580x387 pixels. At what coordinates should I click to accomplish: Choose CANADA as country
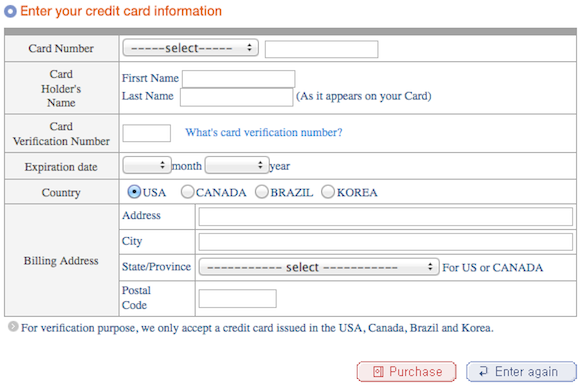188,192
